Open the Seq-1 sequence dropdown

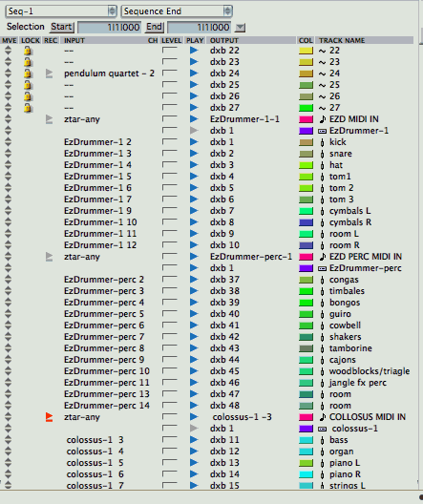(x=61, y=11)
